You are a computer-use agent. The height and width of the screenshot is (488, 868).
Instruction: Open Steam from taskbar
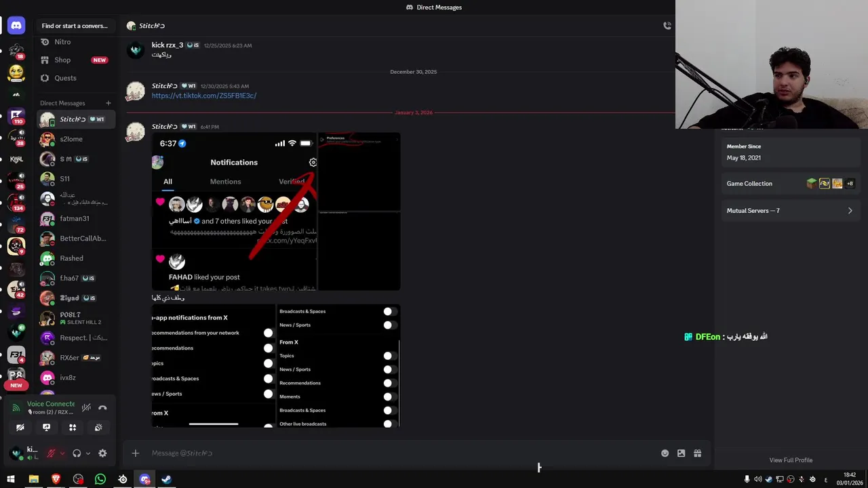coord(166,479)
